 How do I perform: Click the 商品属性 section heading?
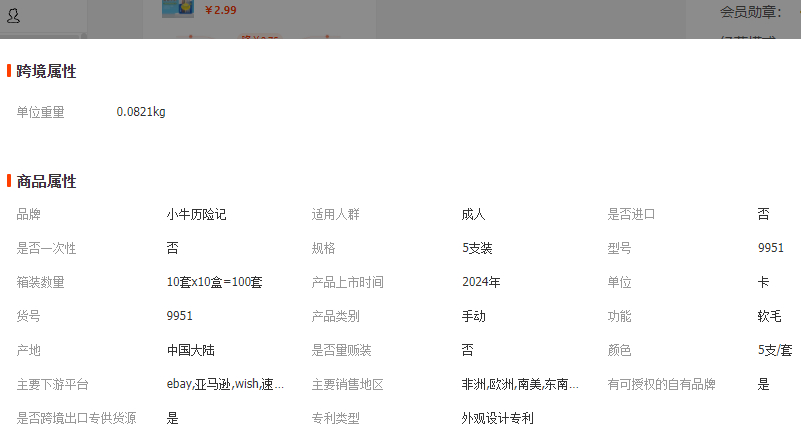pos(46,181)
